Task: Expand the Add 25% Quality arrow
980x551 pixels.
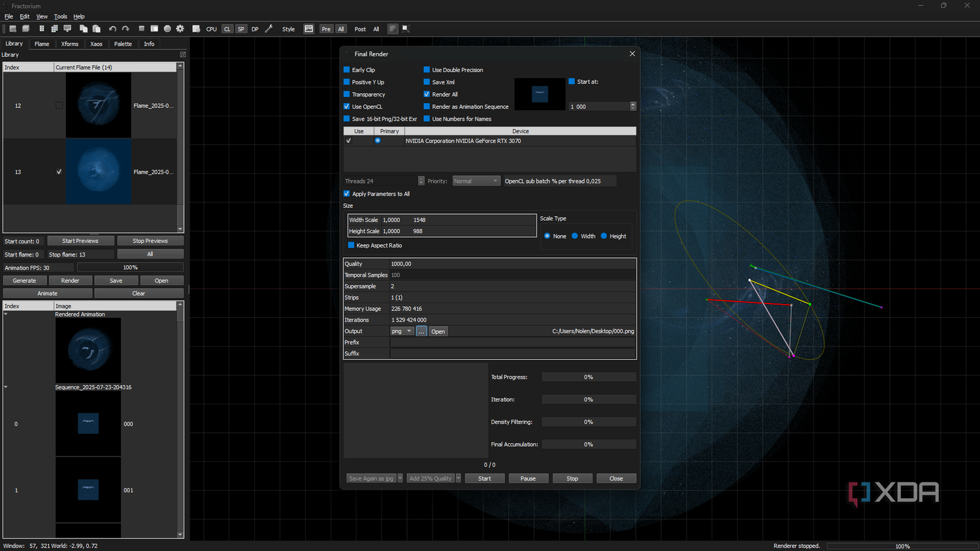Action: [x=458, y=479]
